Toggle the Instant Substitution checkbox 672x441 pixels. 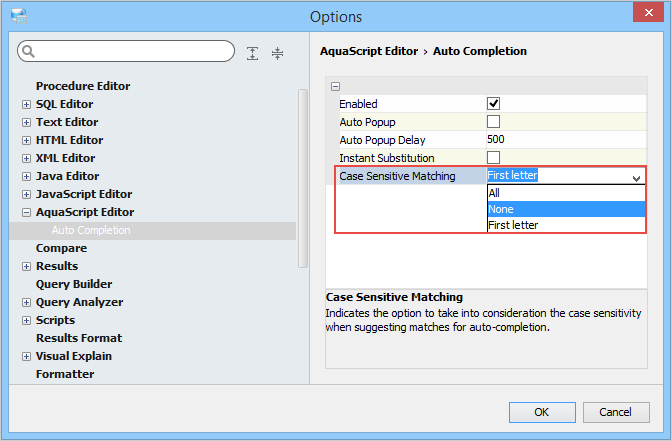[x=493, y=158]
